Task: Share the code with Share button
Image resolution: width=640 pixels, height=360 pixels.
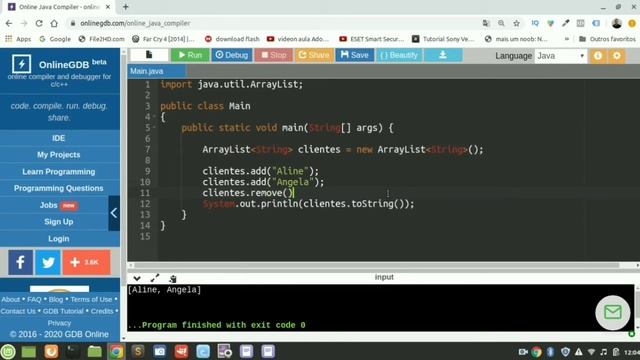Action: [x=314, y=55]
